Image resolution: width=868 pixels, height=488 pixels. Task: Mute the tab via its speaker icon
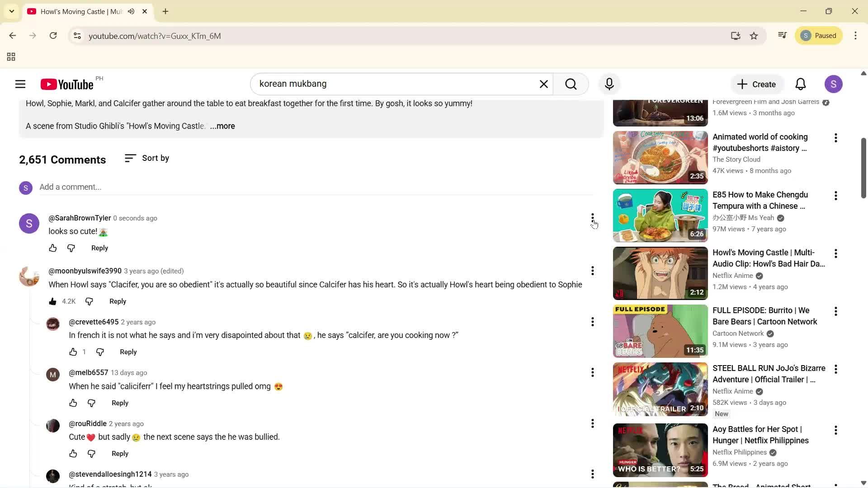(131, 11)
